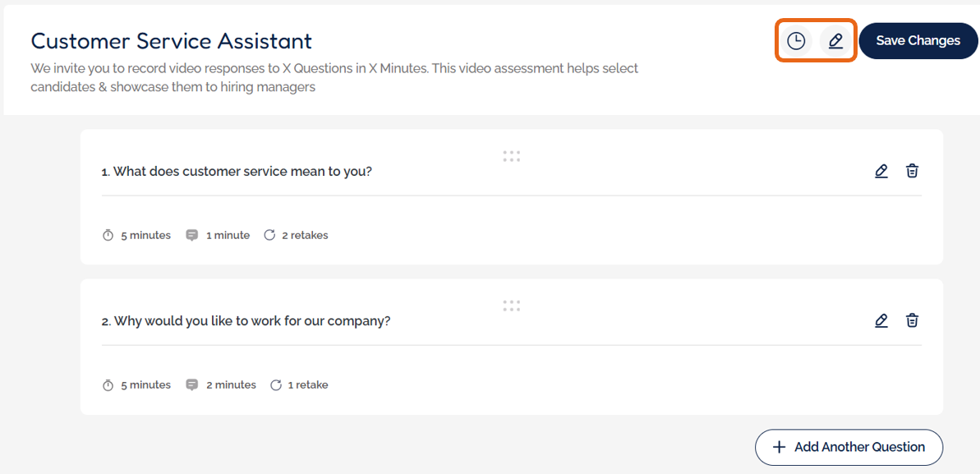Image resolution: width=980 pixels, height=474 pixels.
Task: Click the clock icon beside Save Changes
Action: (795, 41)
